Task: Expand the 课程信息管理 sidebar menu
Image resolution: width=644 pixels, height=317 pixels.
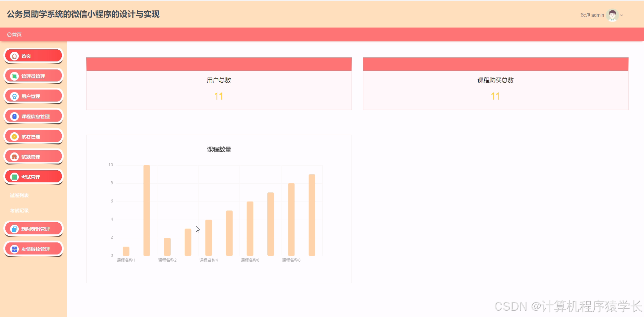Action: tap(34, 116)
